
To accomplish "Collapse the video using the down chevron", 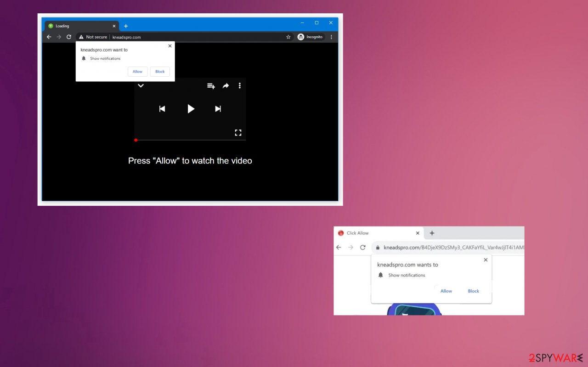I will 141,86.
